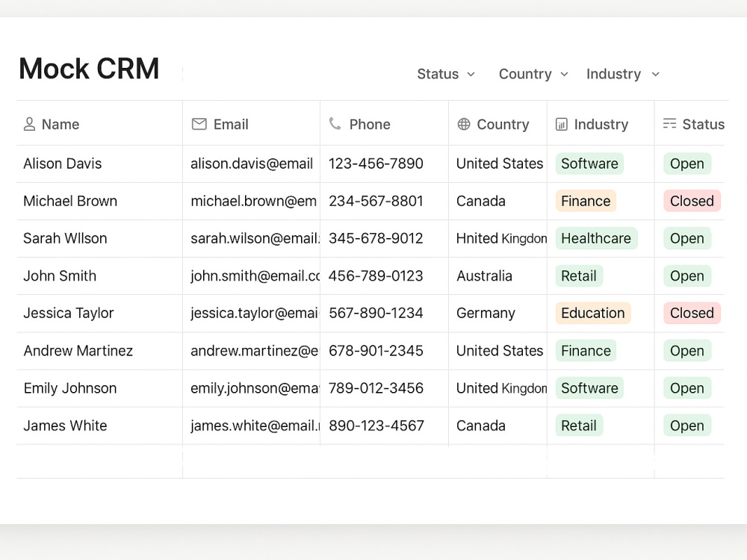This screenshot has height=560, width=747.
Task: Click Alison Davis's Open status badge
Action: coord(687,164)
